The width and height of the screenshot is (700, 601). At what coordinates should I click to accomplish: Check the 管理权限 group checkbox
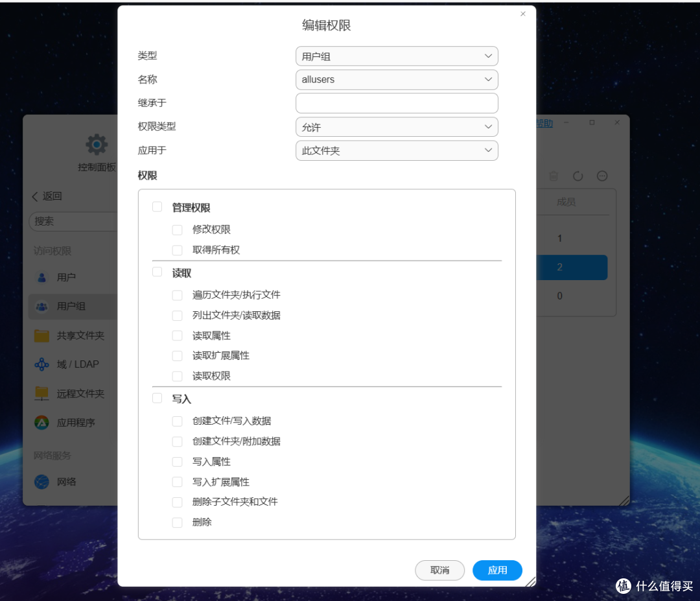[x=157, y=207]
